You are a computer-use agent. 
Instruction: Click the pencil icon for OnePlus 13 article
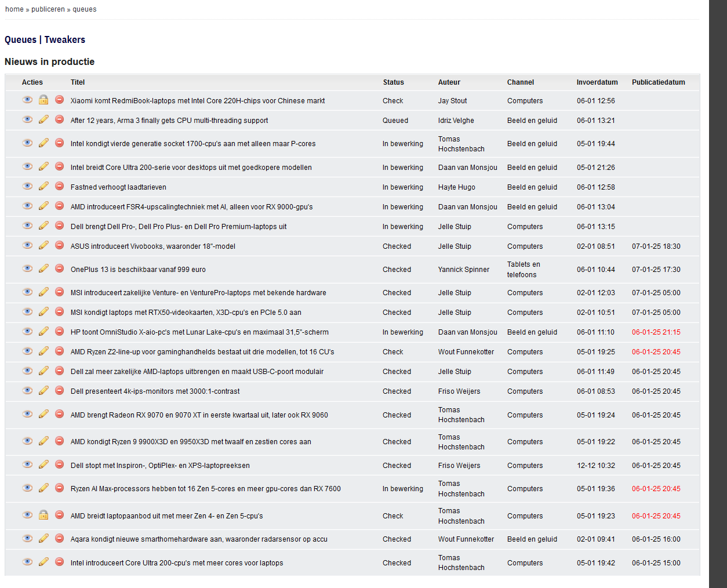[43, 268]
